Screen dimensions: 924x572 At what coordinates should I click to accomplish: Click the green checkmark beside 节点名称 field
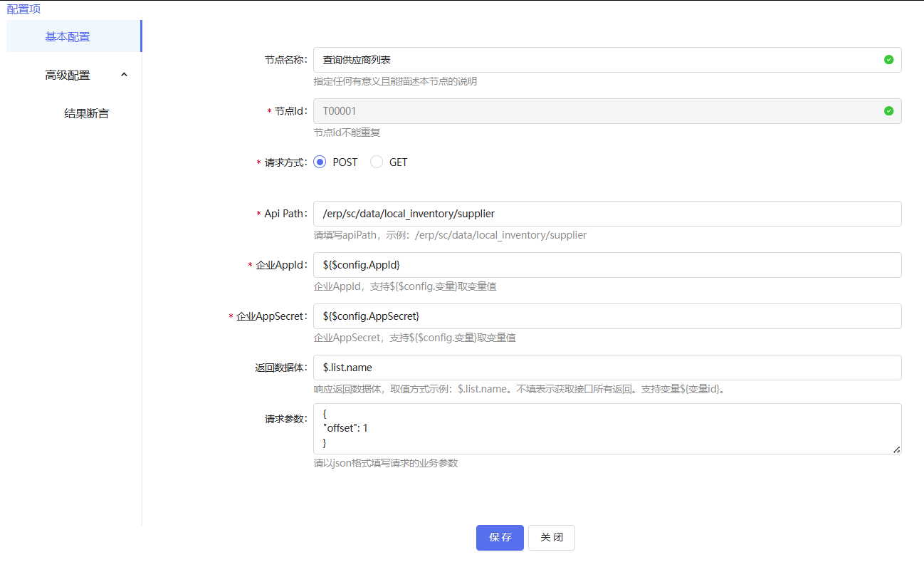[888, 60]
